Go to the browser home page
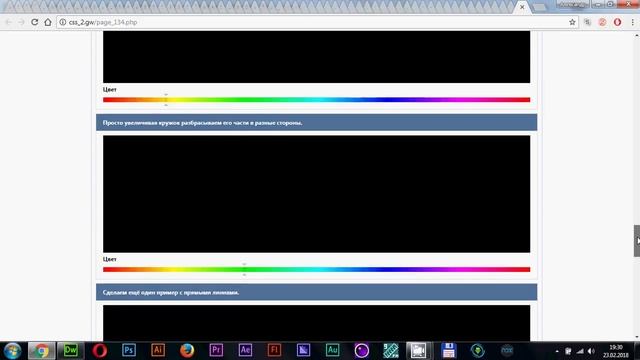 click(x=48, y=22)
